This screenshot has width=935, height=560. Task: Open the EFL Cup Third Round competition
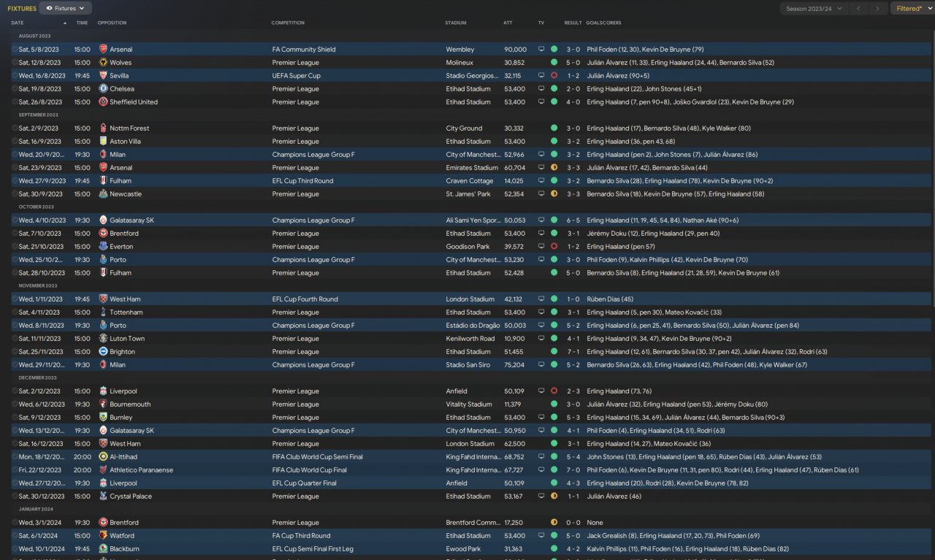tap(302, 181)
